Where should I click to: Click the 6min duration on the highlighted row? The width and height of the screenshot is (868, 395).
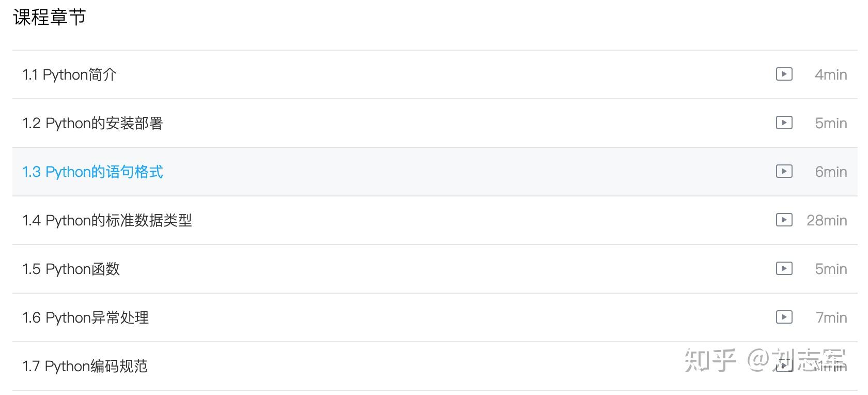(831, 172)
